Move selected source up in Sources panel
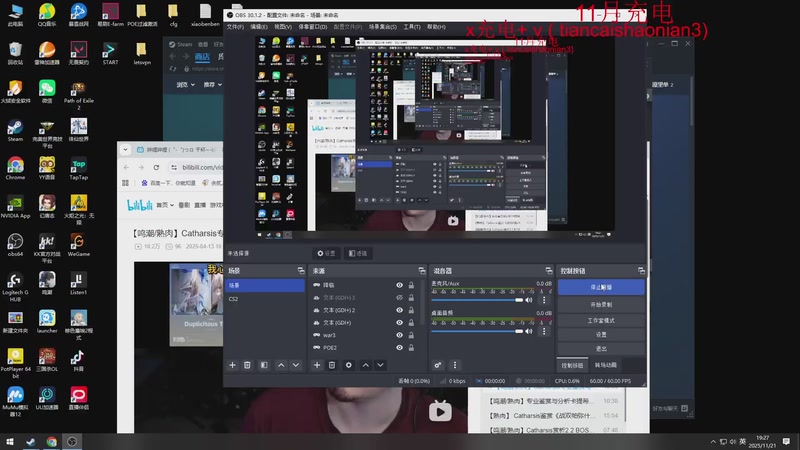This screenshot has height=450, width=800. [366, 365]
